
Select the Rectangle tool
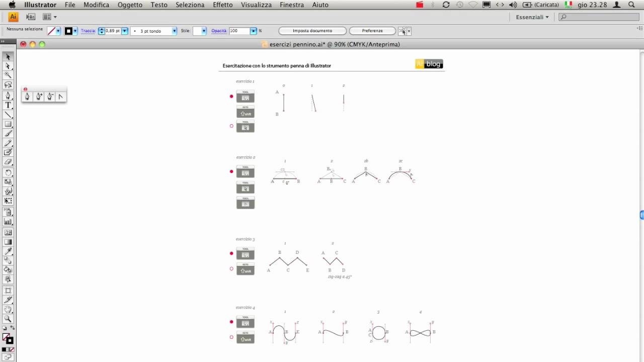pyautogui.click(x=8, y=124)
